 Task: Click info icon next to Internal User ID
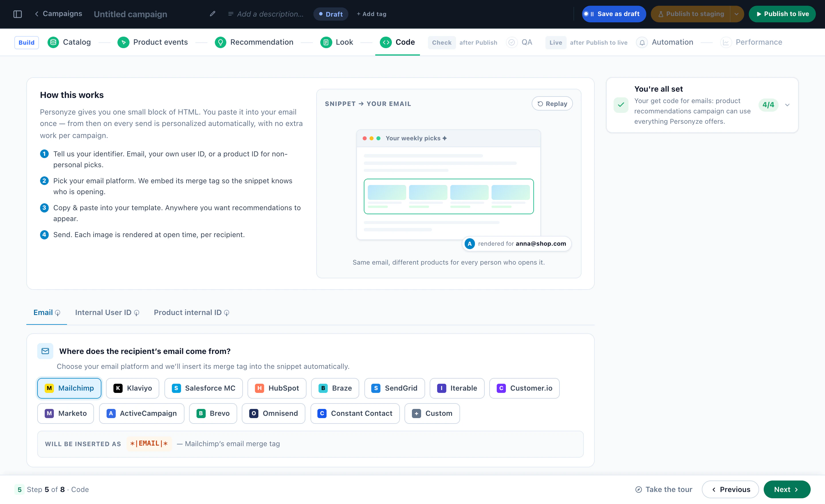click(137, 313)
